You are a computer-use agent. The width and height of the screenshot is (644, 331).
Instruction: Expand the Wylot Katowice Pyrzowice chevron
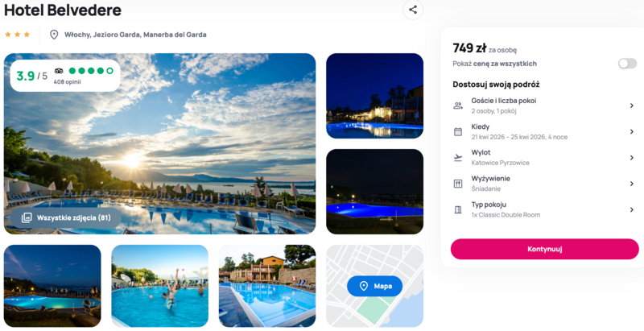632,158
